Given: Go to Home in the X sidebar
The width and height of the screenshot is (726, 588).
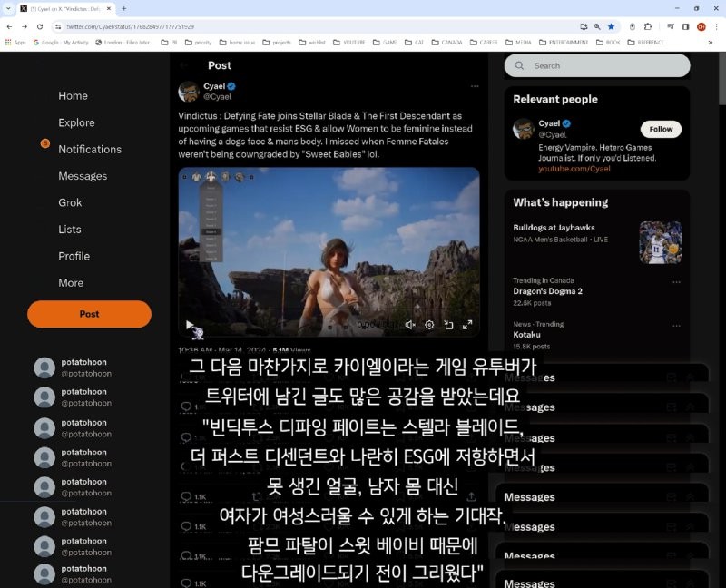Looking at the screenshot, I should [x=74, y=96].
